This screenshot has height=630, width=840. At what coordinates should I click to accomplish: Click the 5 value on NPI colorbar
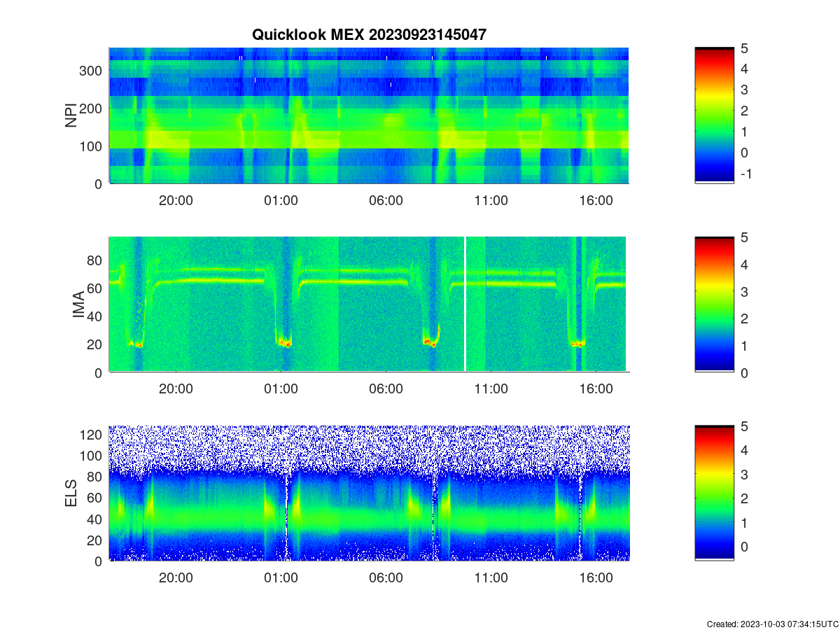(744, 48)
